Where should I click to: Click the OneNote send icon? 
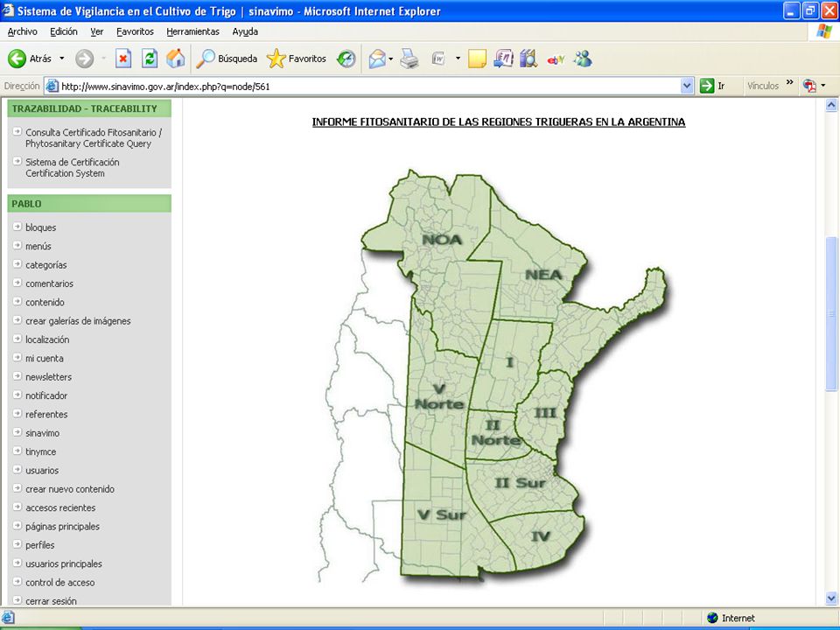click(503, 59)
